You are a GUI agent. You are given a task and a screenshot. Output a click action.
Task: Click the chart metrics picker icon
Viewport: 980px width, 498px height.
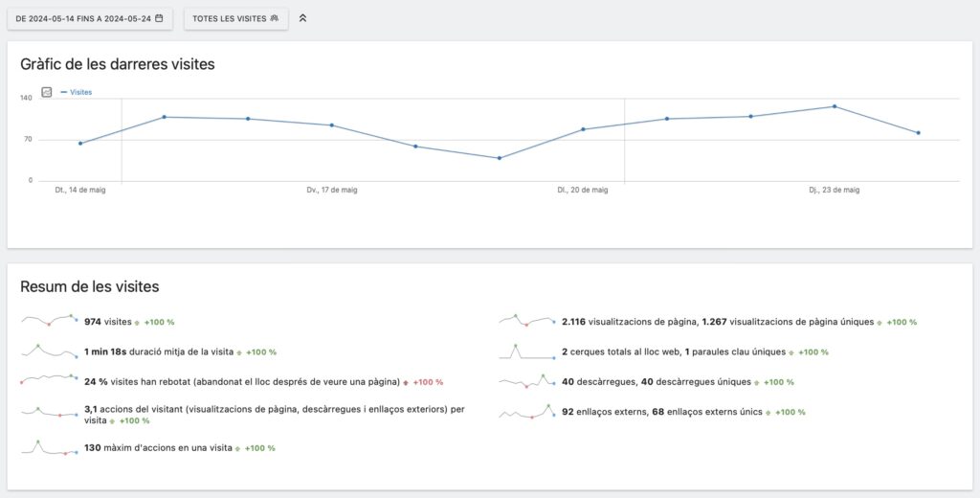click(x=47, y=93)
